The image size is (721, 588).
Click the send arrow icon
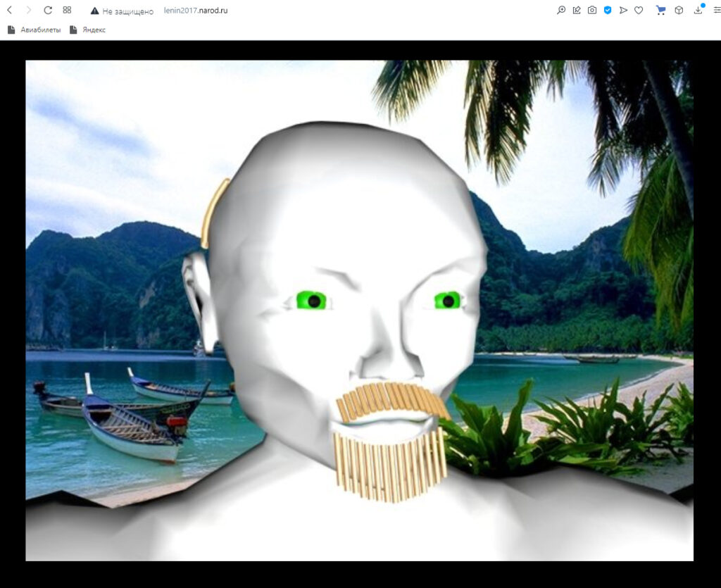click(623, 11)
